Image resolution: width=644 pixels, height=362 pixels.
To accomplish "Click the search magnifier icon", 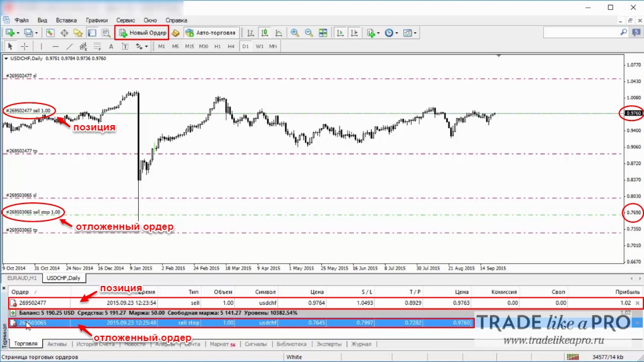I will pos(624,32).
